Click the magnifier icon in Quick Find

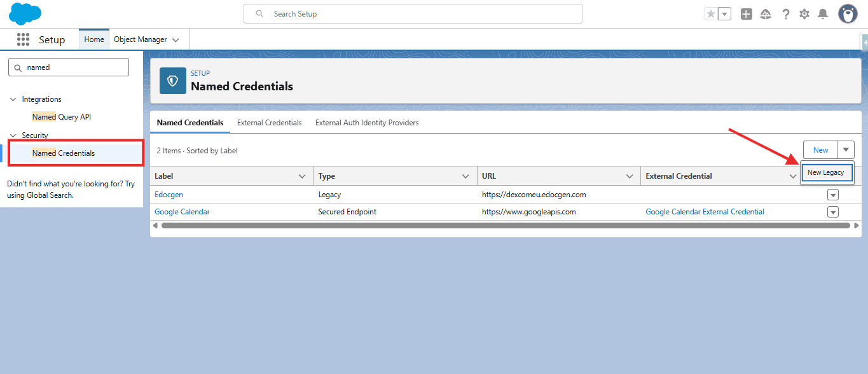[x=18, y=67]
